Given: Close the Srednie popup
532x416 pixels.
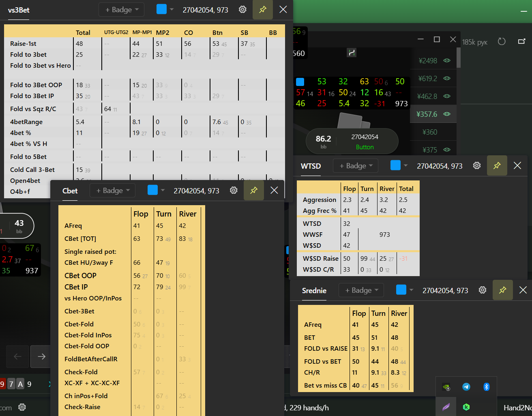Looking at the screenshot, I should point(523,290).
